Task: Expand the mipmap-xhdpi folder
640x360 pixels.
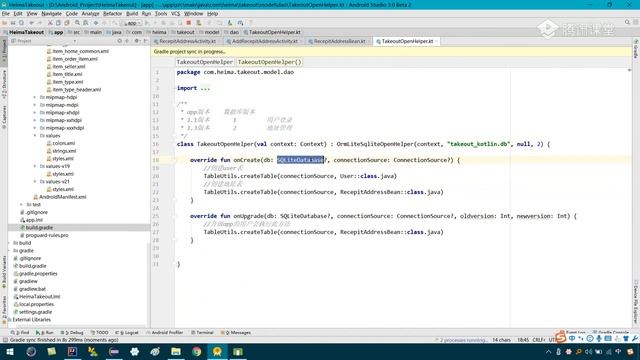Action: coord(35,113)
